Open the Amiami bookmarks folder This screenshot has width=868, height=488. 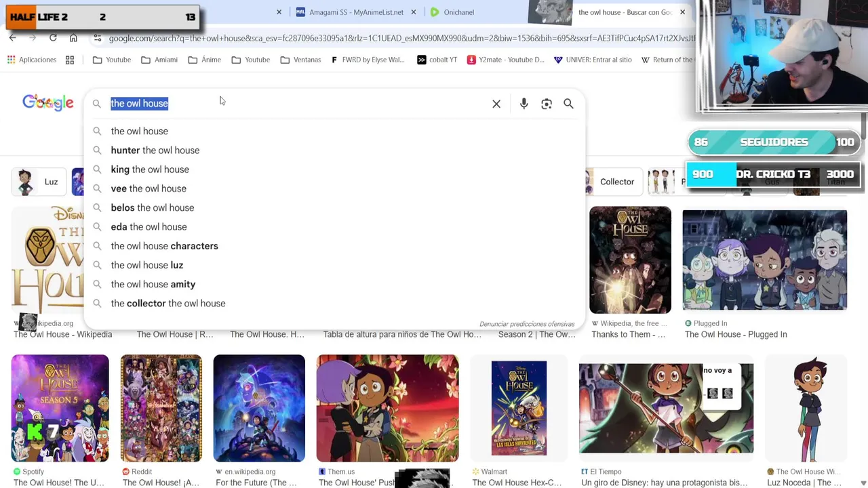159,60
